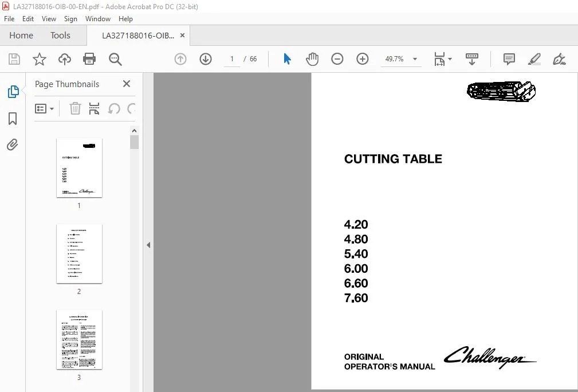
Task: Click the 6.00 model number
Action: coord(356,268)
